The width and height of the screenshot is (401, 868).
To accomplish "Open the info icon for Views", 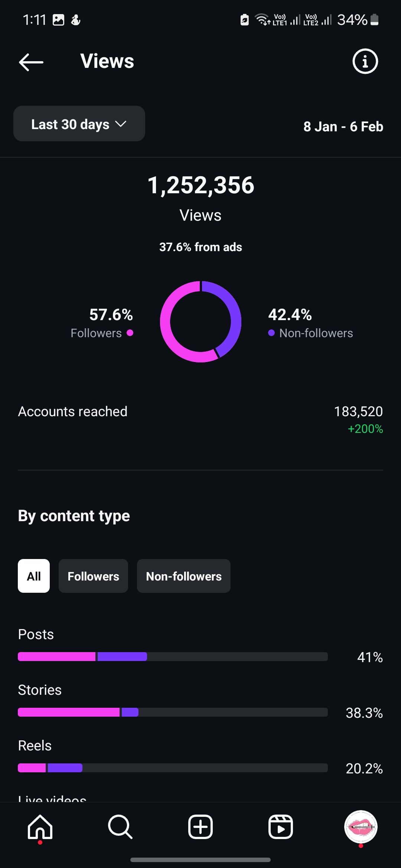I will (x=365, y=61).
